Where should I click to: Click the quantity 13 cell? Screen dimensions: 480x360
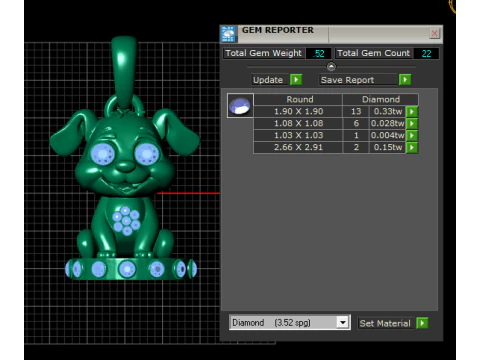(x=356, y=111)
